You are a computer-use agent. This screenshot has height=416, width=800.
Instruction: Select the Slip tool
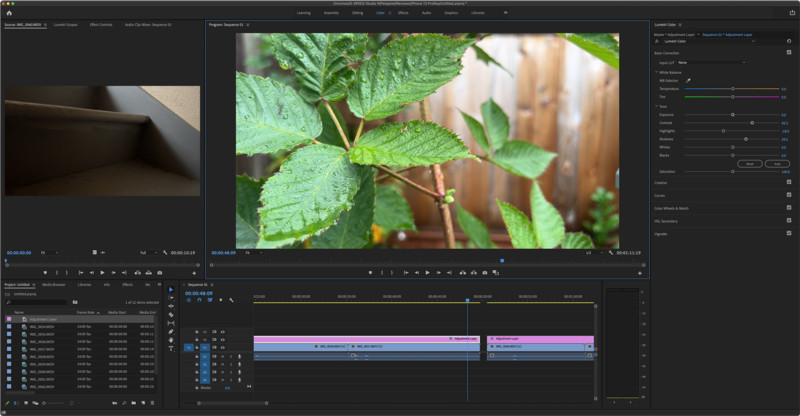tap(171, 323)
